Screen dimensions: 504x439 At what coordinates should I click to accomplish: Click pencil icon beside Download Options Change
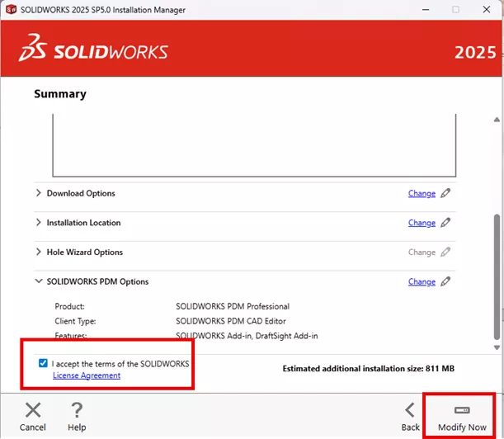[445, 193]
